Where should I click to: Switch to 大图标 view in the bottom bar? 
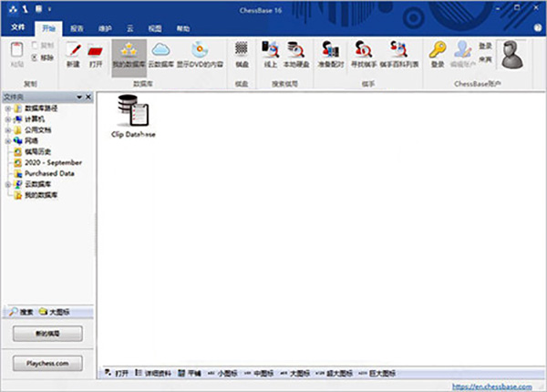(295, 373)
